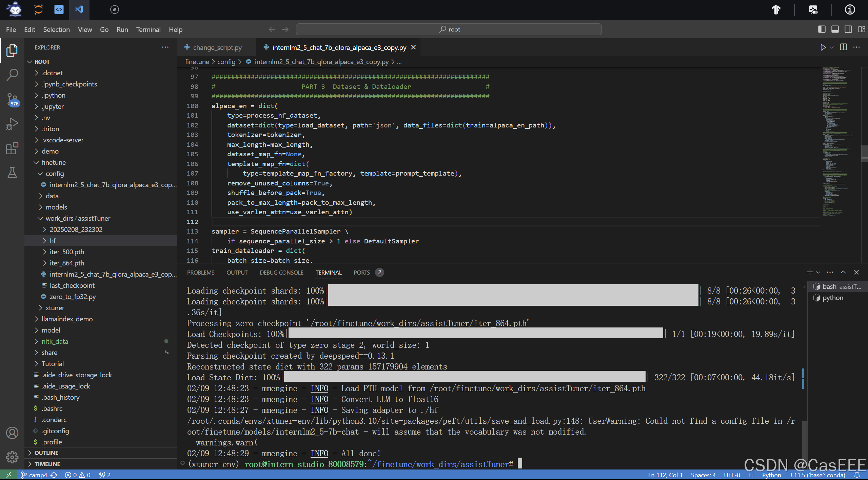Toggle the bottom panel visibility
The image size is (868, 480).
pyautogui.click(x=835, y=29)
